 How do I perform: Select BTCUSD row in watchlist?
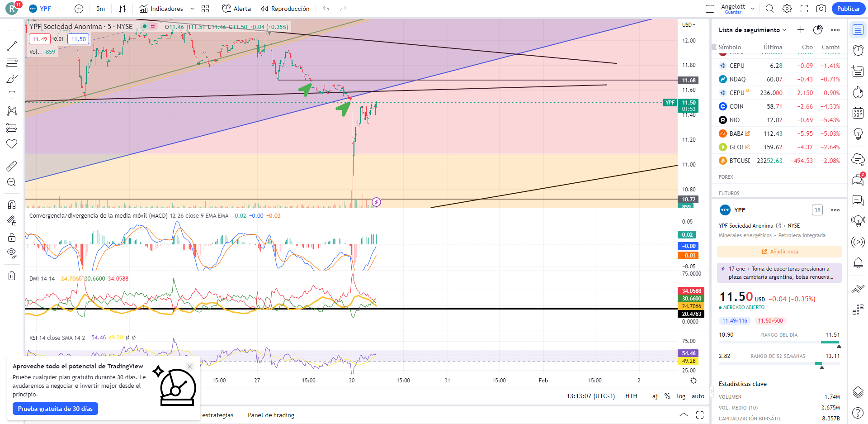[779, 161]
